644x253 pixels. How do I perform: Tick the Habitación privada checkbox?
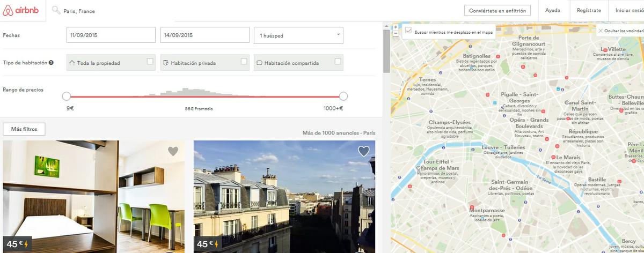[244, 62]
